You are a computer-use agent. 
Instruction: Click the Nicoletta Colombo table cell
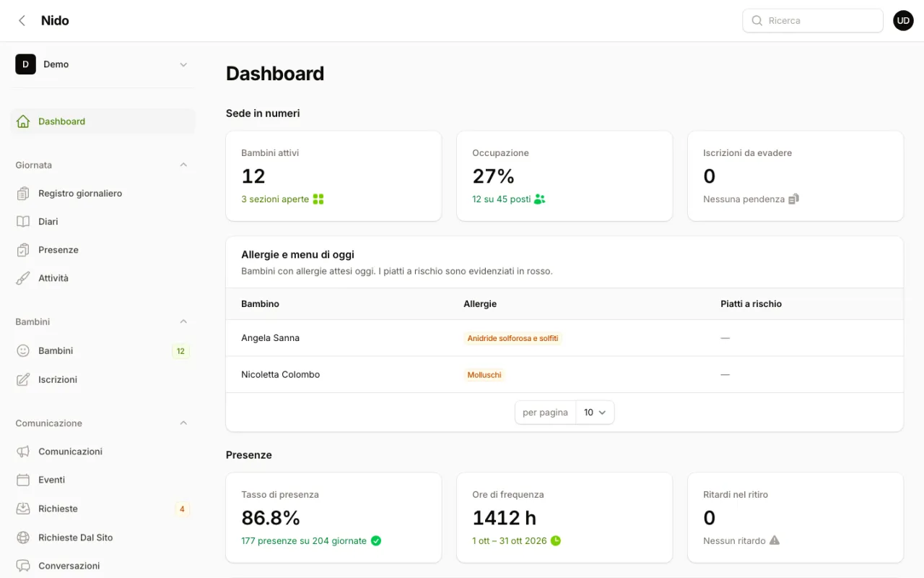[280, 375]
